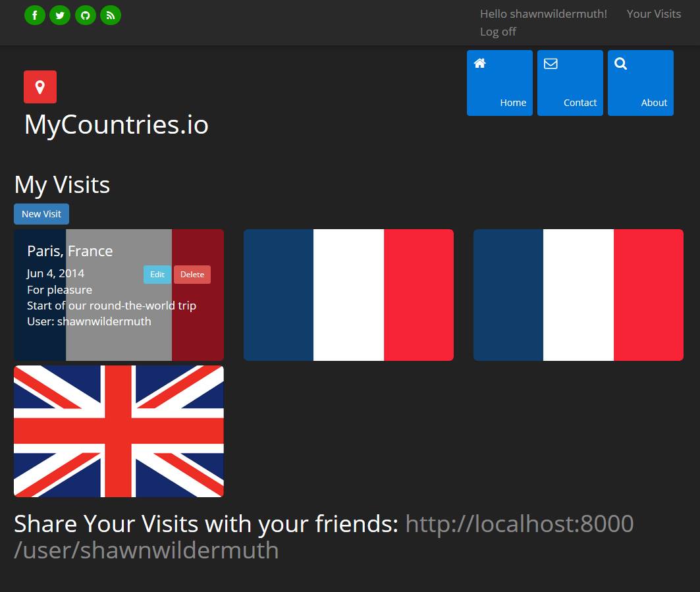Viewport: 700px width, 592px height.
Task: Go to the Home tile
Action: (x=500, y=82)
